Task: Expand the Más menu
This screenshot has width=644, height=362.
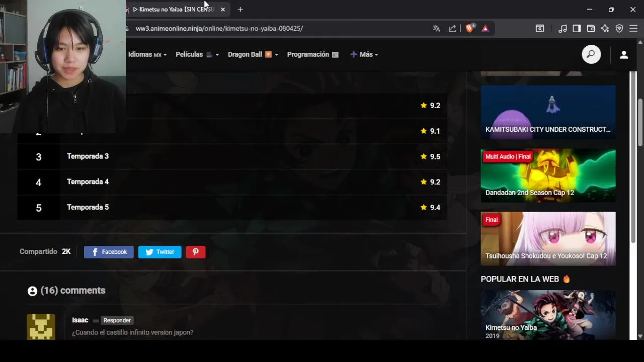Action: [364, 54]
